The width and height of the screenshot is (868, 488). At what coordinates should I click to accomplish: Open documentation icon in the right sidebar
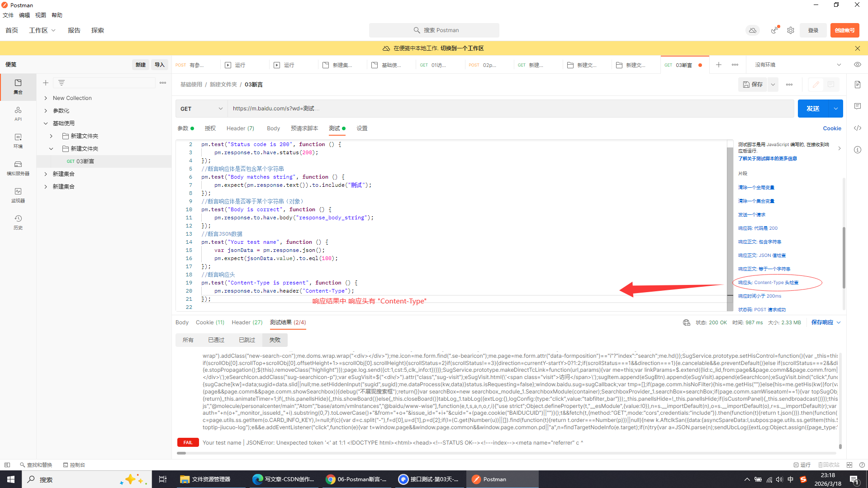pos(858,85)
